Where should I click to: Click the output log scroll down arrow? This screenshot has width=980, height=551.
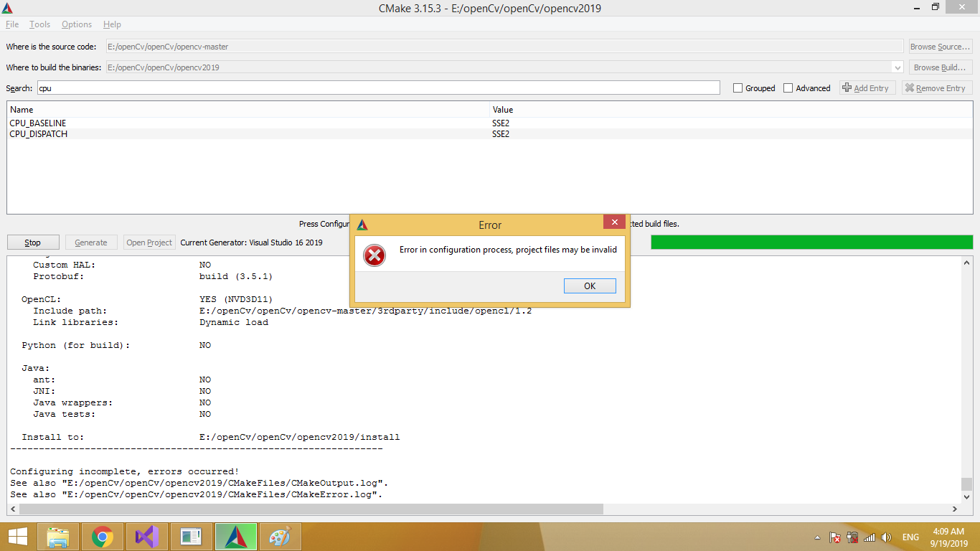click(x=966, y=496)
